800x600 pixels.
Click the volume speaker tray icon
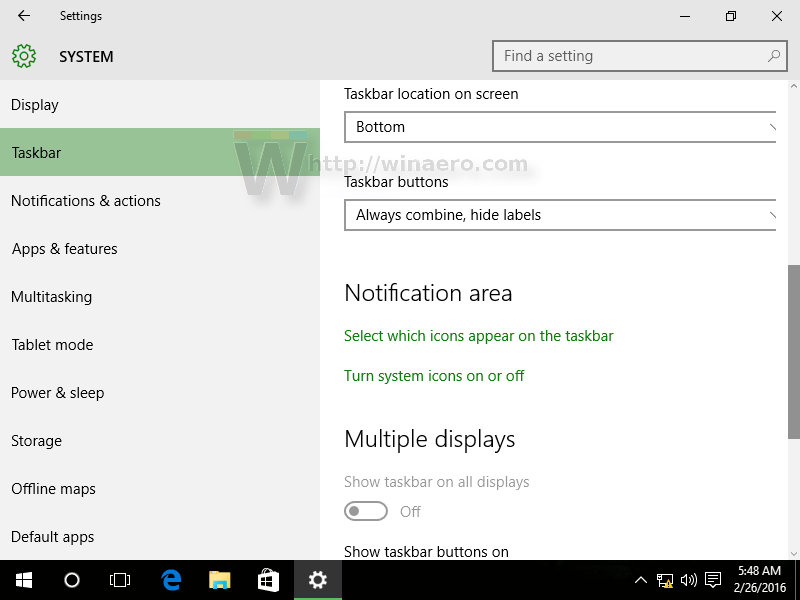click(689, 580)
